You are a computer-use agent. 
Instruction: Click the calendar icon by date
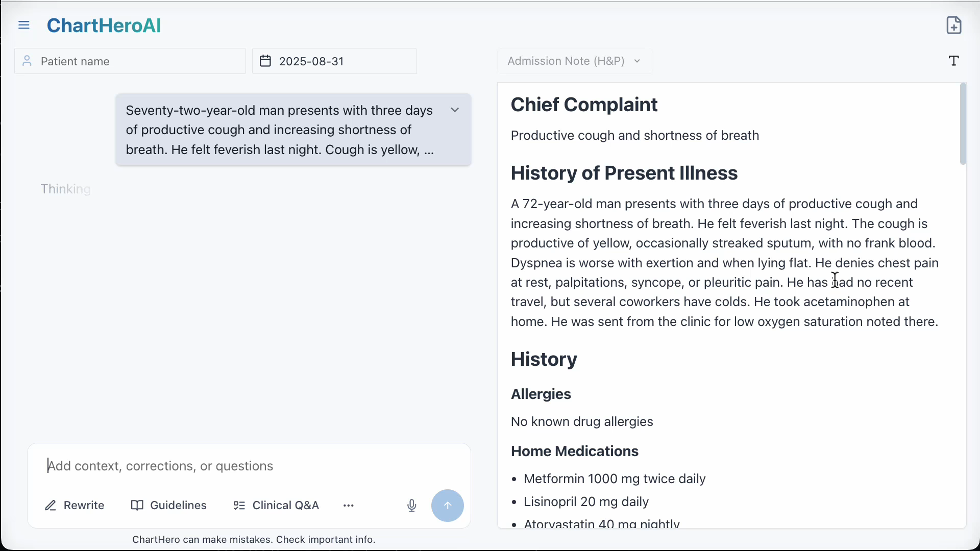point(265,61)
